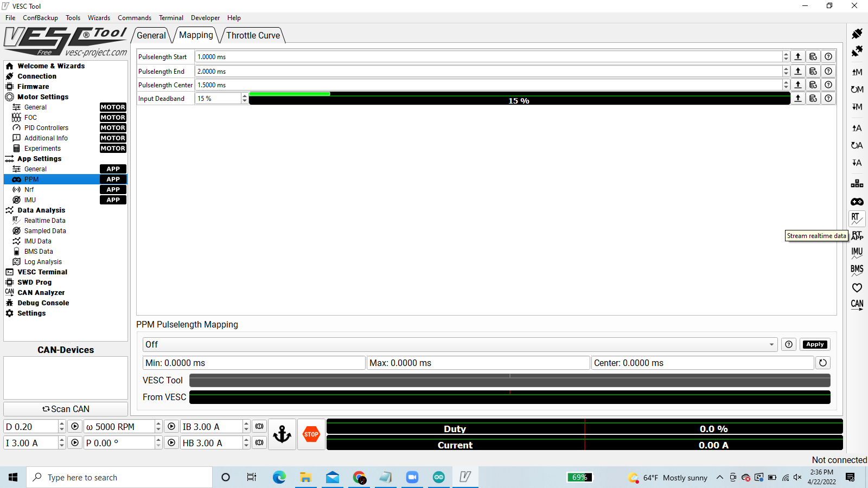Click the anchor brake icon button
868x488 pixels.
pyautogui.click(x=282, y=434)
